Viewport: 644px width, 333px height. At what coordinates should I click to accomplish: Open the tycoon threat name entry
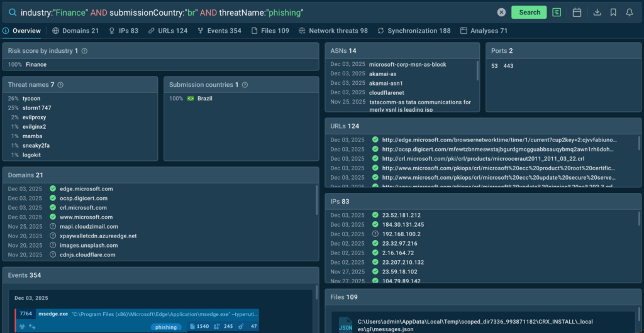tap(31, 99)
